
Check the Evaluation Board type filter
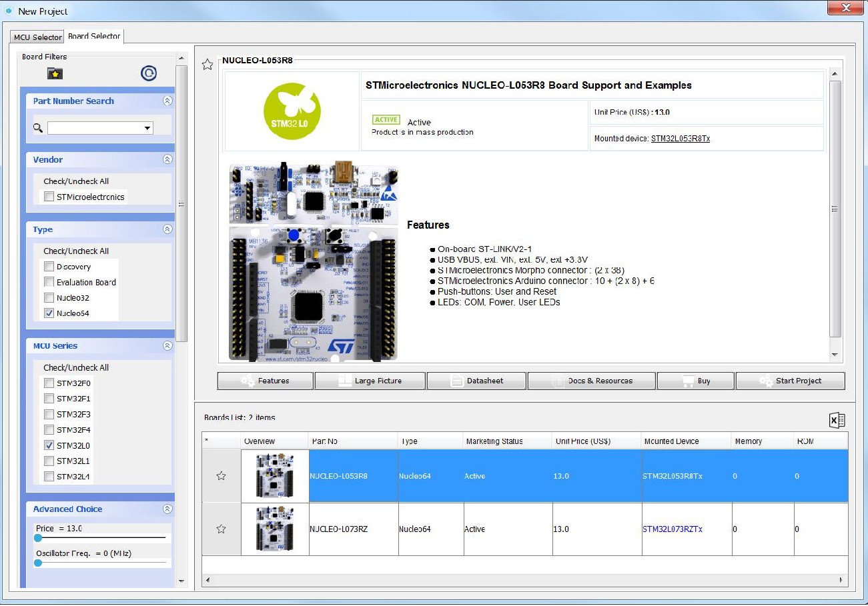point(49,282)
